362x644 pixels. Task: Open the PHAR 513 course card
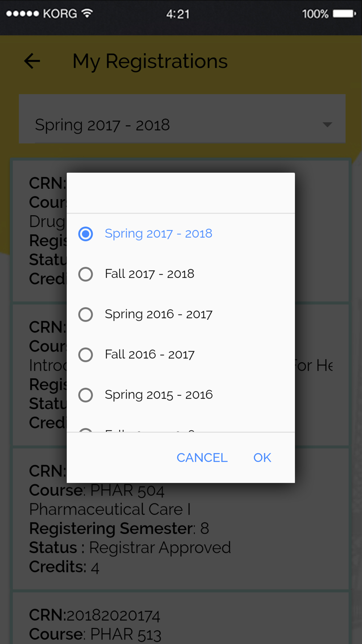pyautogui.click(x=181, y=618)
